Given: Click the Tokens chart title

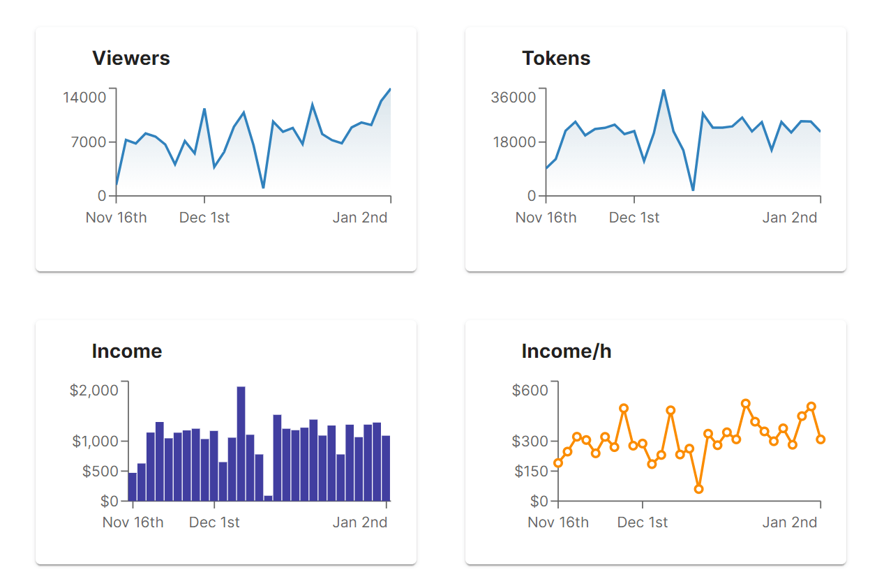Looking at the screenshot, I should pyautogui.click(x=556, y=58).
